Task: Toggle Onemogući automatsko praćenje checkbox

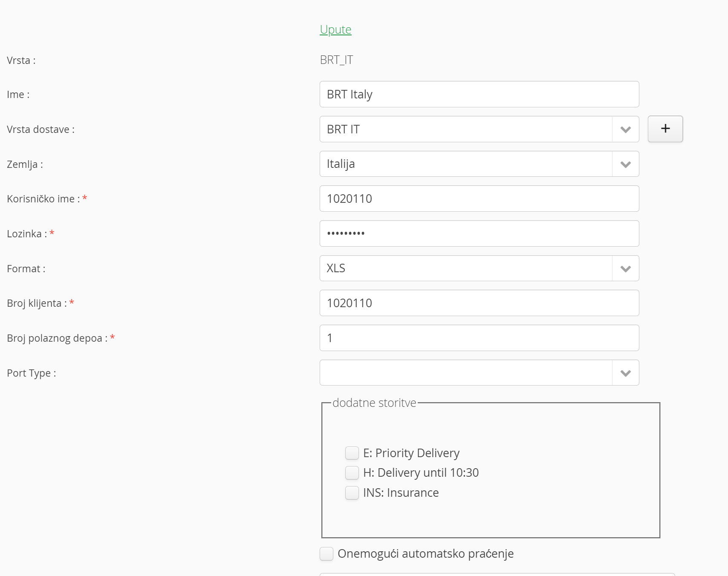Action: pos(326,553)
